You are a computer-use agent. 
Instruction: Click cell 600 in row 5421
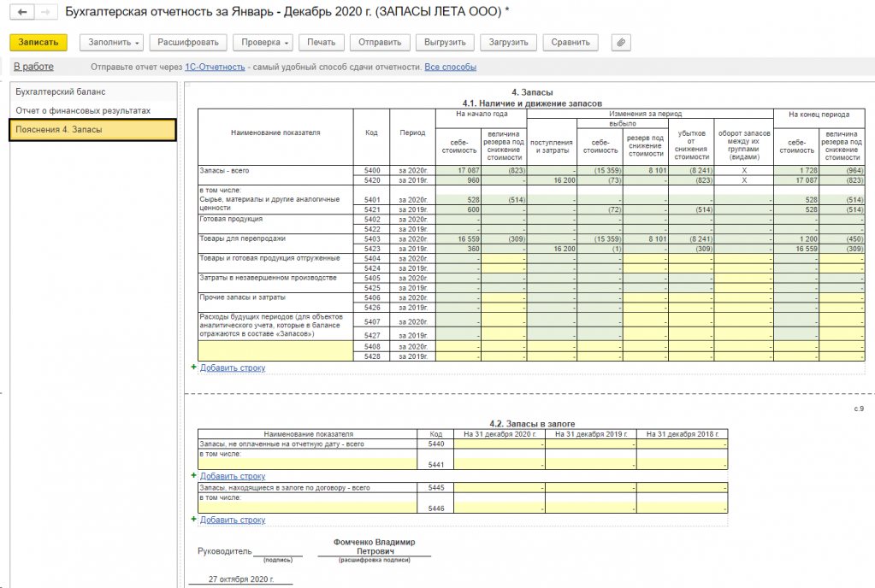coord(458,209)
